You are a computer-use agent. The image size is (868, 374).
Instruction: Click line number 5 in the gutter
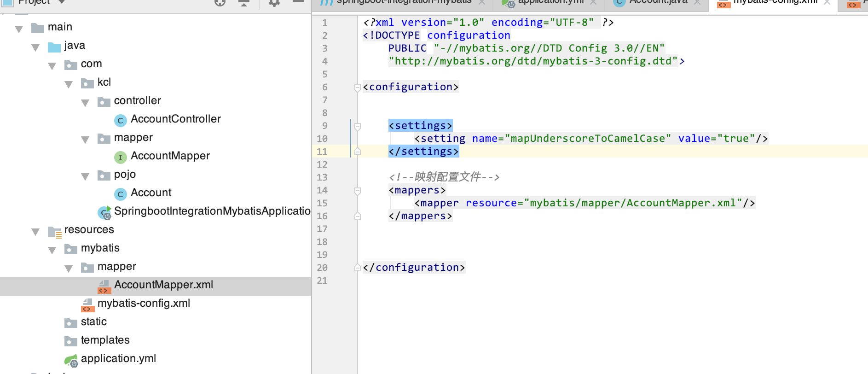pos(325,74)
